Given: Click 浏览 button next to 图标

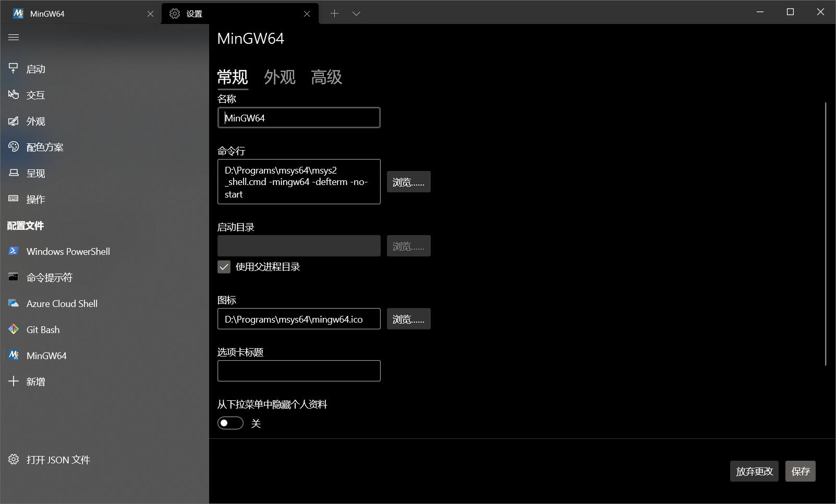Looking at the screenshot, I should click(x=408, y=319).
